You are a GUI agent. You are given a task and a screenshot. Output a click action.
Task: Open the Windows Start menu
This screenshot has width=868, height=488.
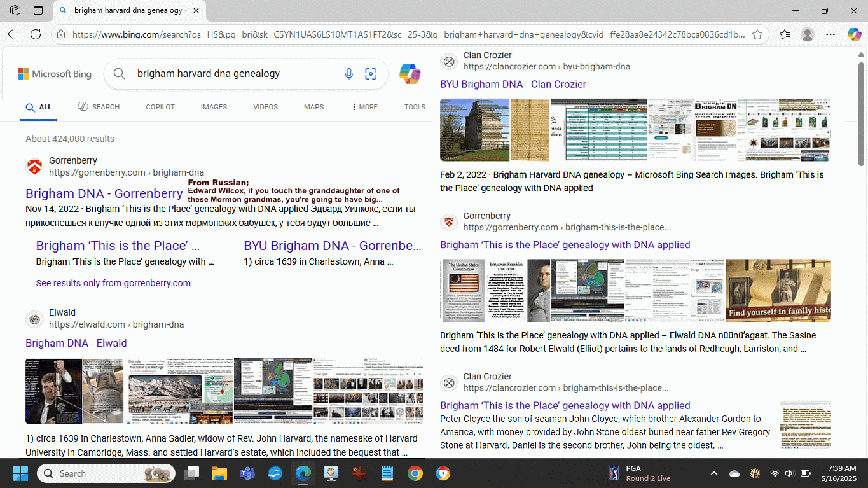pos(20,473)
